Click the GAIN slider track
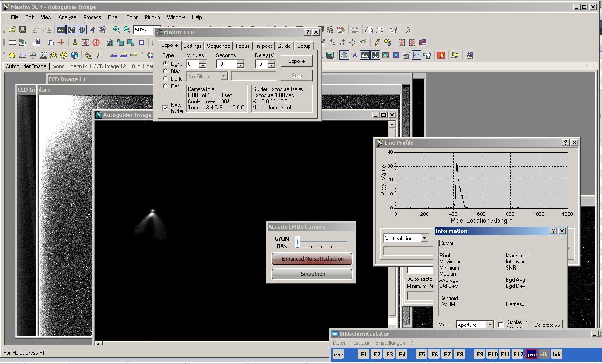 coord(323,242)
